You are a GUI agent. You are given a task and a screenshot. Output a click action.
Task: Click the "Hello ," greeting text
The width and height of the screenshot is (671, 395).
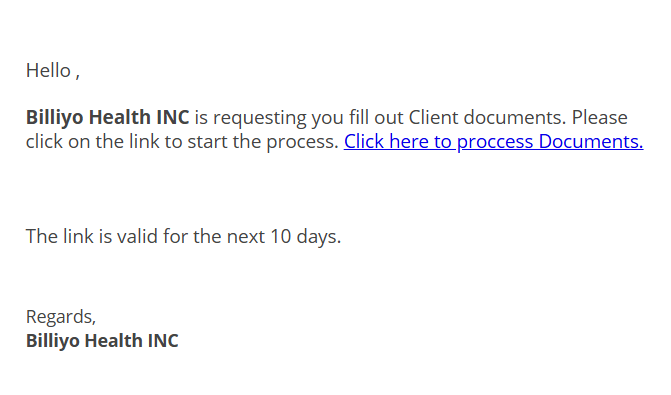coord(53,71)
